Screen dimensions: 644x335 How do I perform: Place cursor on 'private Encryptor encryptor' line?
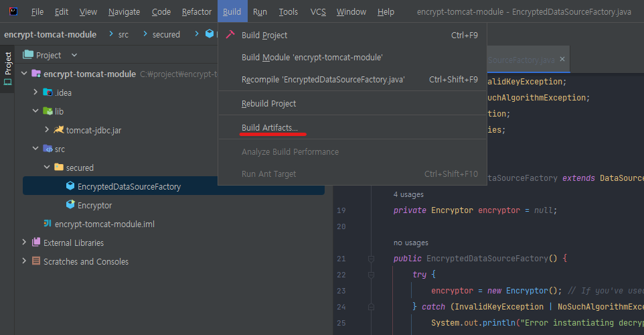coord(475,210)
